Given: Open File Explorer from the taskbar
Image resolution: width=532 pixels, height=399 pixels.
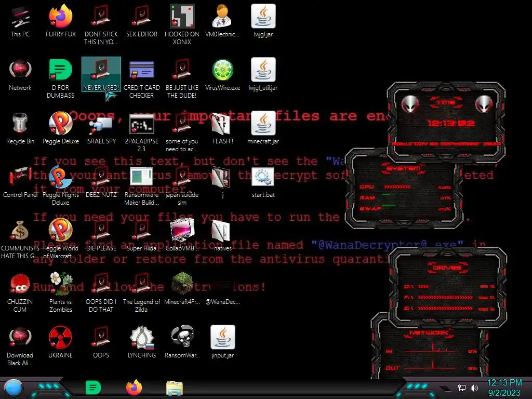Looking at the screenshot, I should (x=175, y=388).
